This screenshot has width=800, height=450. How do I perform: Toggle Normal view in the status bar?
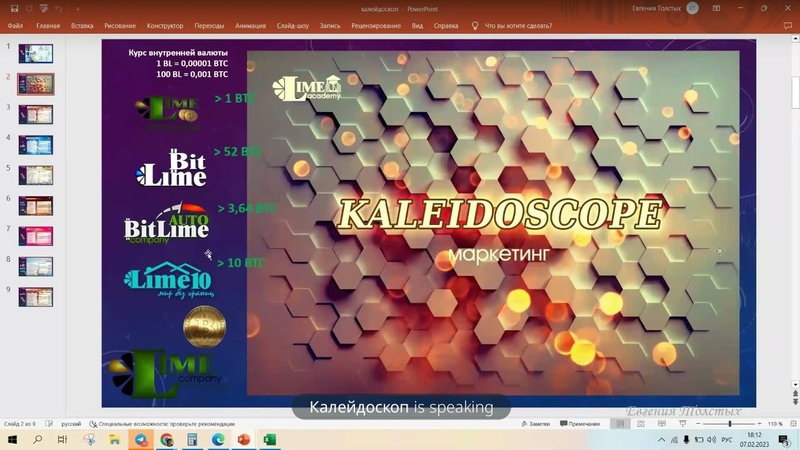tap(620, 424)
